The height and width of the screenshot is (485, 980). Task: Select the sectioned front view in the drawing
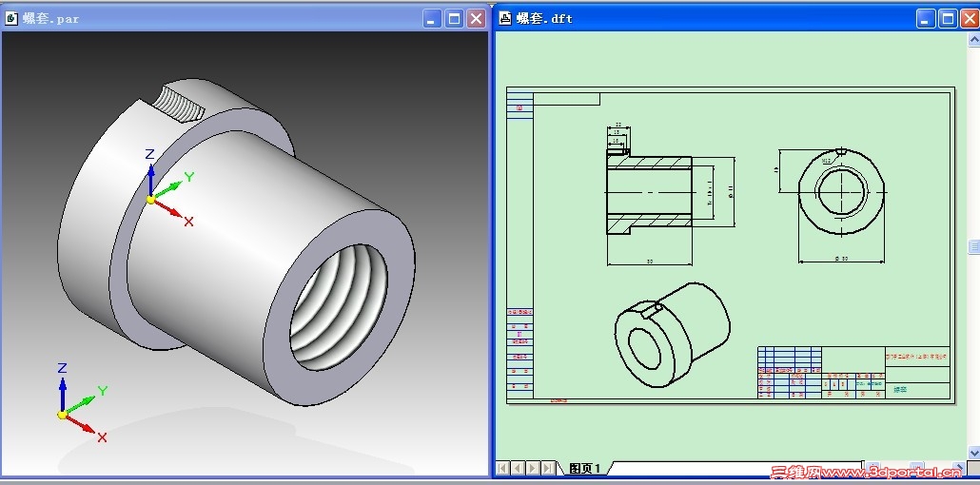click(650, 192)
